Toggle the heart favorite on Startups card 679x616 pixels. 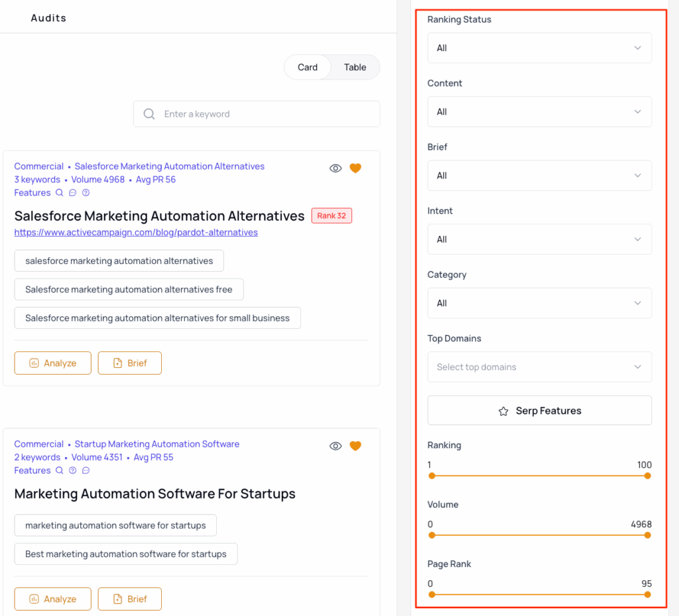coord(355,446)
